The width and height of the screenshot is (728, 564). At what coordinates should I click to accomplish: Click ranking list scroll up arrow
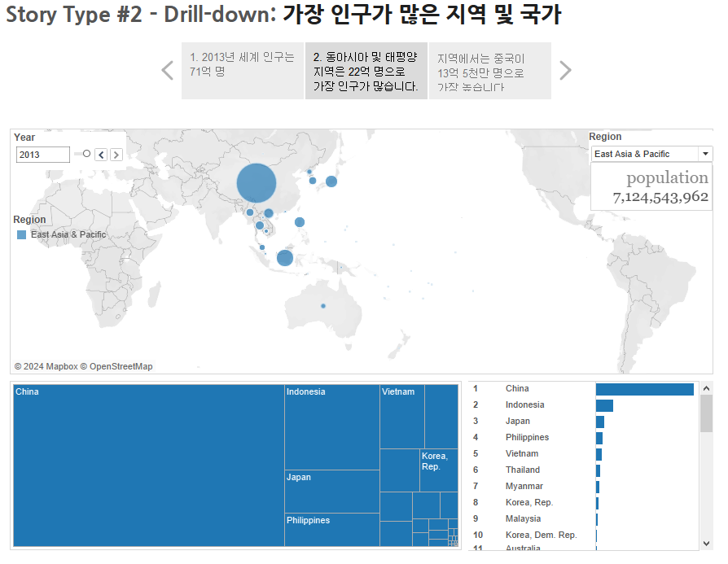coord(706,388)
